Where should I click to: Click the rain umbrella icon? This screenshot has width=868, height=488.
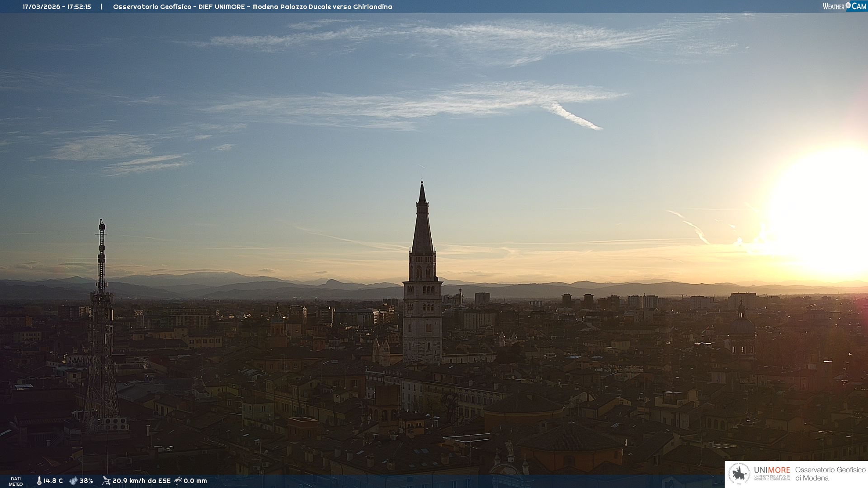178,481
